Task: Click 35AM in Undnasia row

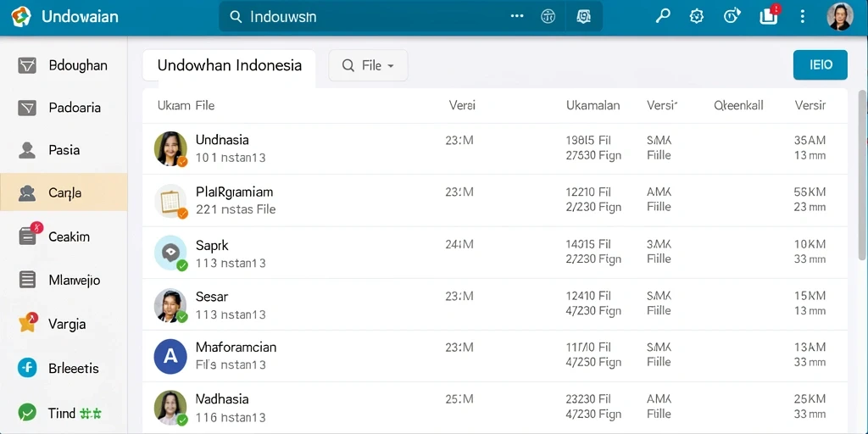Action: coord(810,141)
